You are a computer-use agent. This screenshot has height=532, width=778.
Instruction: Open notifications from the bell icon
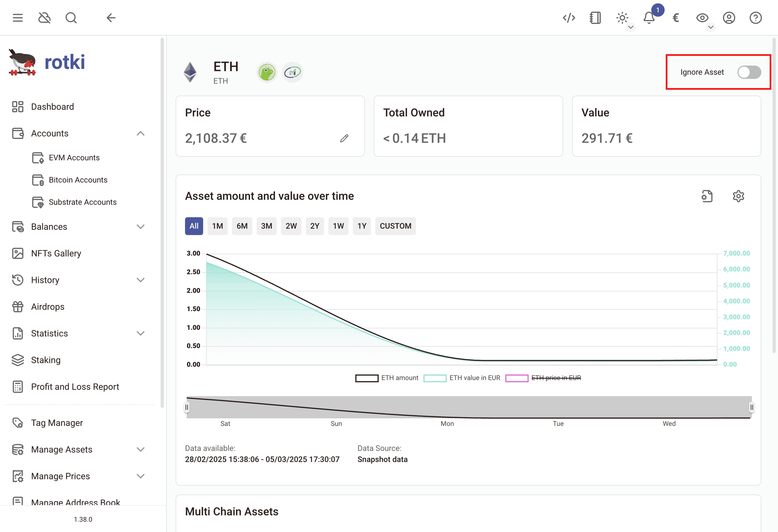[649, 18]
